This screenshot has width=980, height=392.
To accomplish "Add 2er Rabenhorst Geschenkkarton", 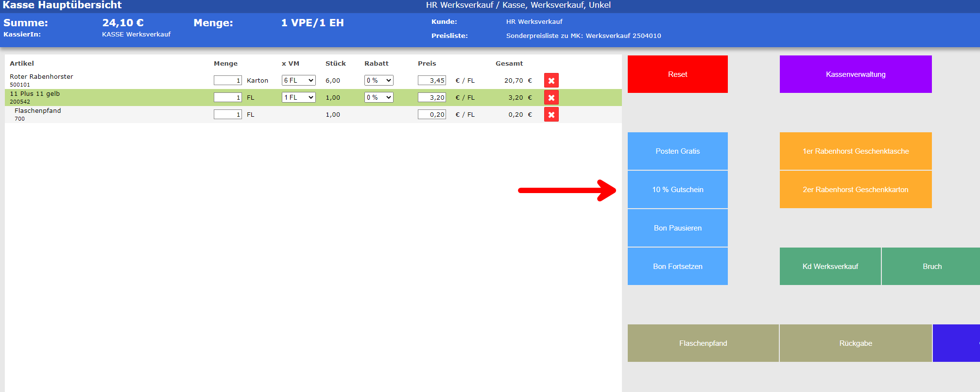I will pyautogui.click(x=855, y=190).
